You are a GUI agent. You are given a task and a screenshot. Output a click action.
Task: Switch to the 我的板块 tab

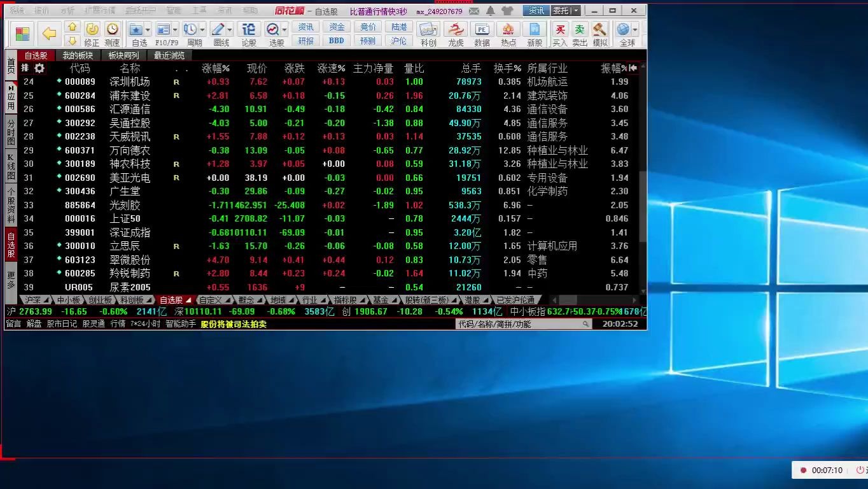tap(78, 56)
